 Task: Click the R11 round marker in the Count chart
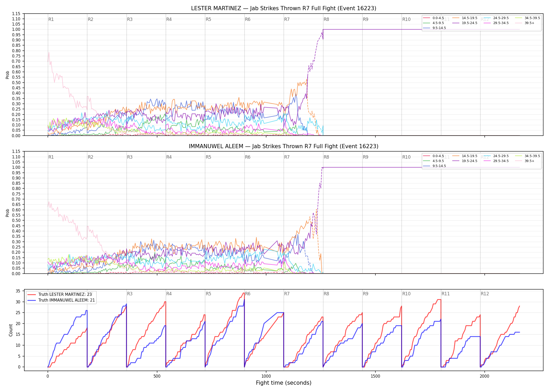pyautogui.click(x=446, y=294)
